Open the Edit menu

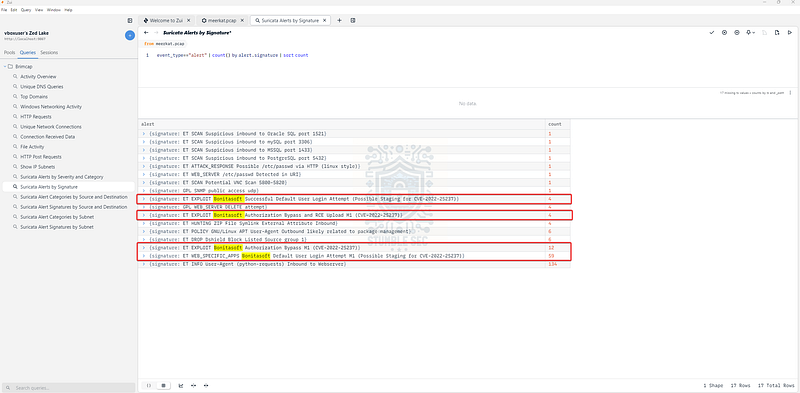tap(14, 10)
